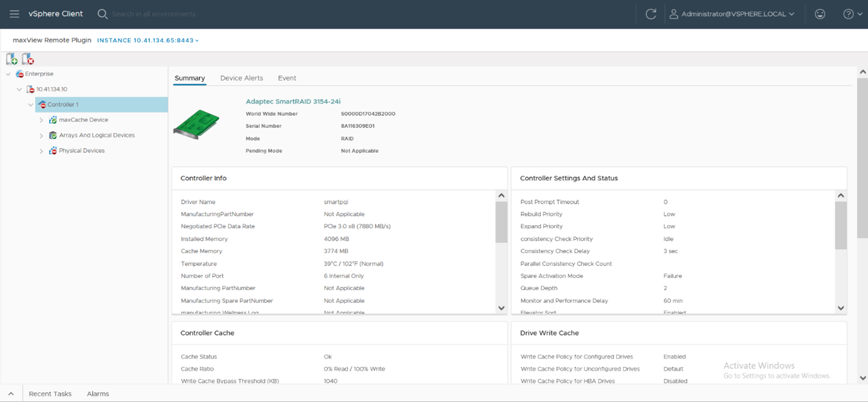Select Physical Devices in the tree
Image resolution: width=868 pixels, height=402 pixels.
pyautogui.click(x=82, y=150)
